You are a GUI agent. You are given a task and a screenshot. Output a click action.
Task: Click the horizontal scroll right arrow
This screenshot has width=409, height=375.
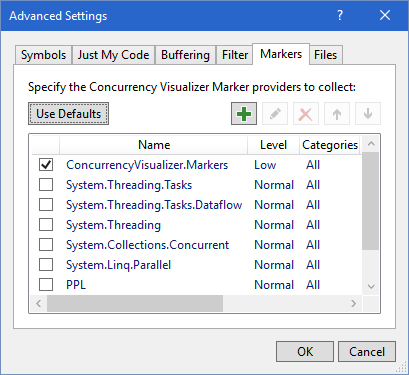pyautogui.click(x=354, y=303)
